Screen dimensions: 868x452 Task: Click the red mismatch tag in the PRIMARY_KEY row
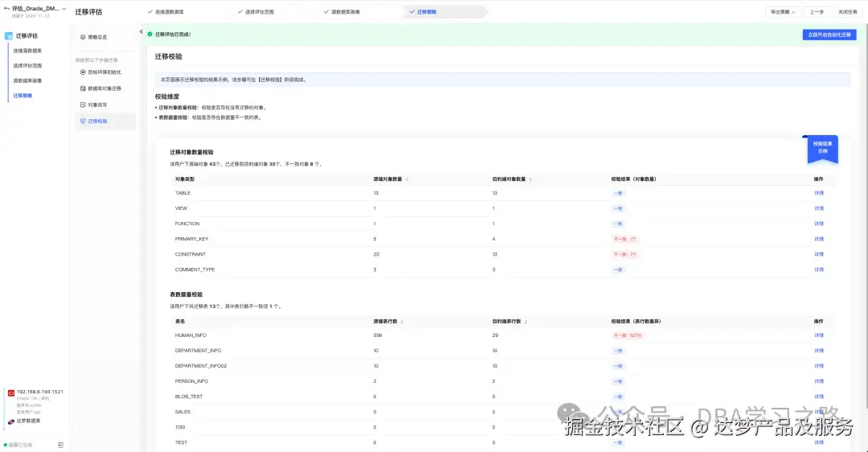[x=625, y=240]
